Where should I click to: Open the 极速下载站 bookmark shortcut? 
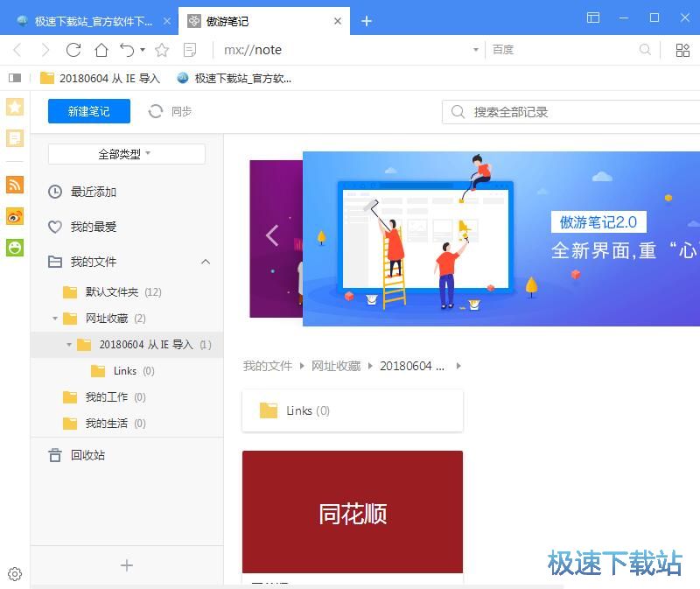click(234, 78)
